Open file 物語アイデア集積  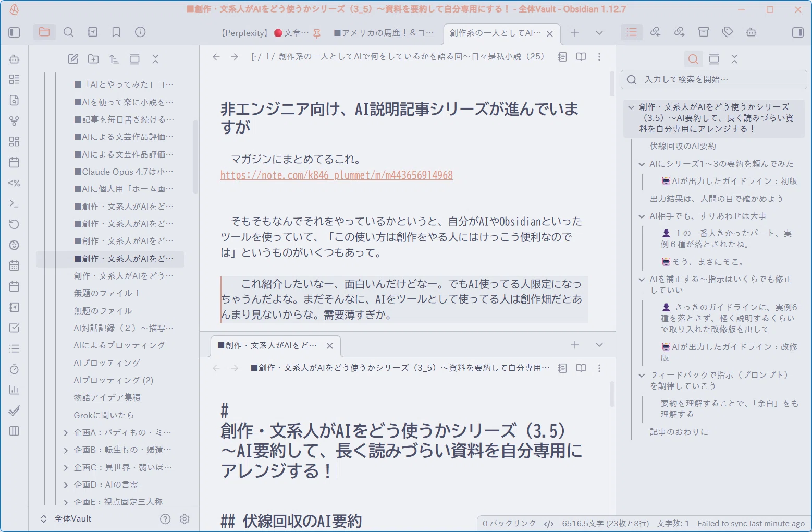tap(107, 397)
